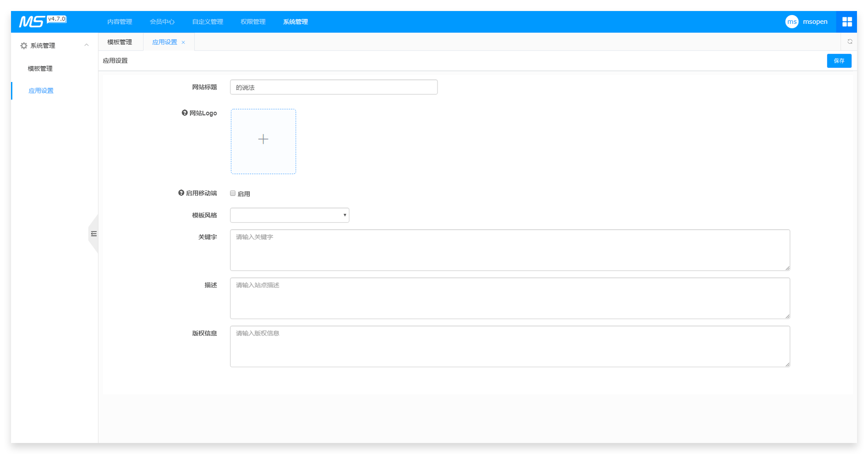Focus the 版权信息 textarea
Screen dimensions: 868x454
(510, 346)
